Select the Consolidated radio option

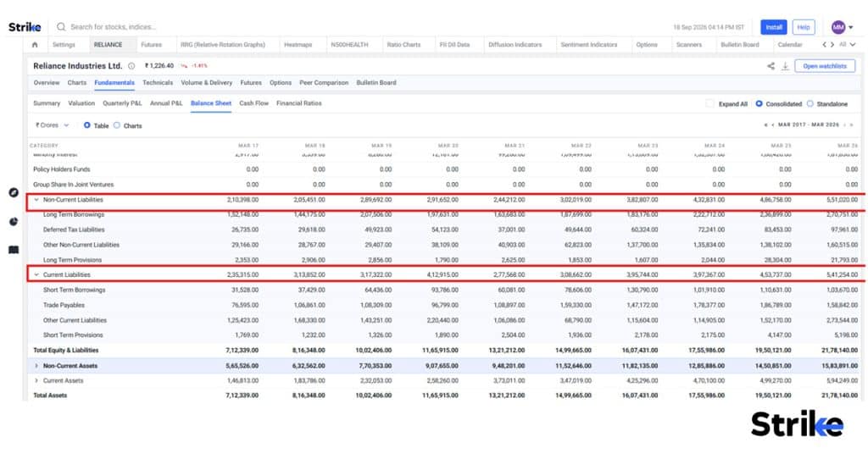(759, 103)
